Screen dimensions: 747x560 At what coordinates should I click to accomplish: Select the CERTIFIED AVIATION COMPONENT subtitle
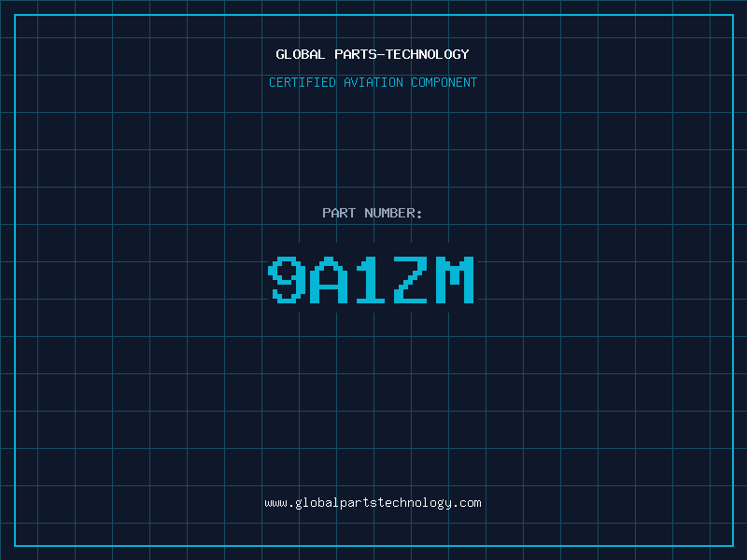pyautogui.click(x=373, y=82)
